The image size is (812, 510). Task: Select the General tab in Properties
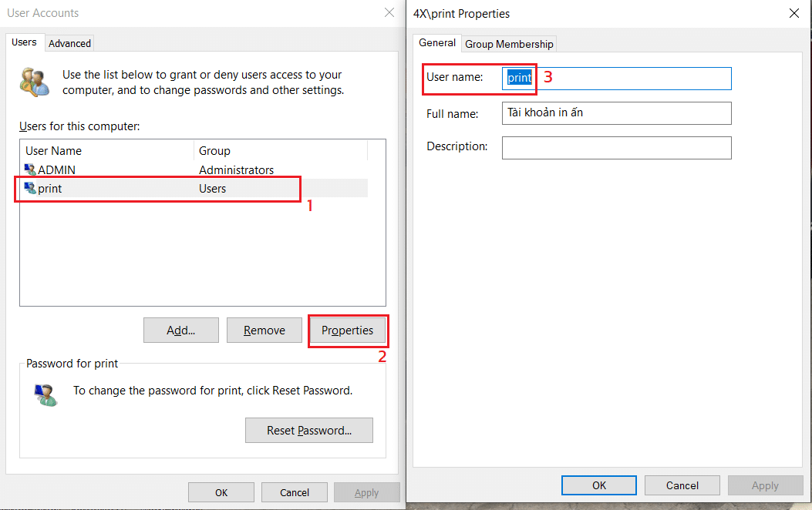[437, 43]
